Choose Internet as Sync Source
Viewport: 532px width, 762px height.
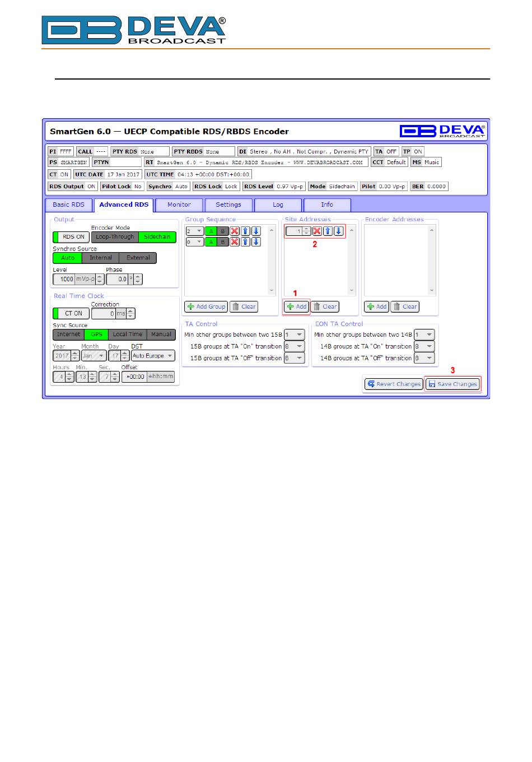(69, 334)
